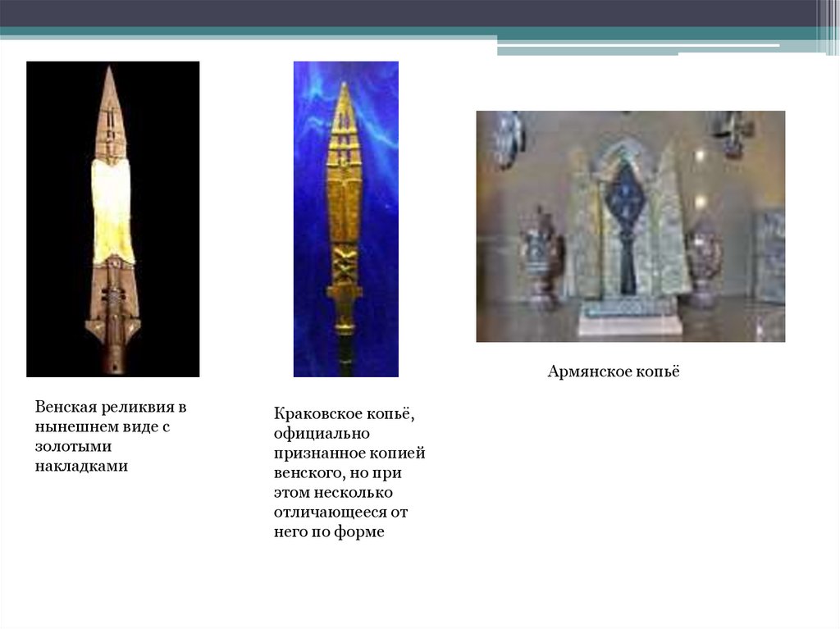The height and width of the screenshot is (629, 840).
Task: Click the words 'золотыми накладками'
Action: point(81,456)
